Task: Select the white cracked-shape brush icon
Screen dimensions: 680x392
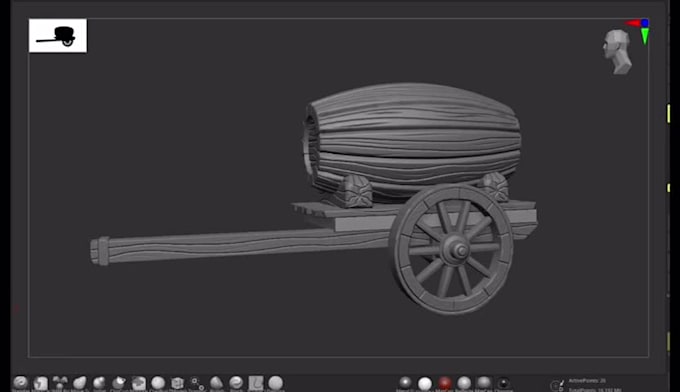Action: tap(40, 383)
